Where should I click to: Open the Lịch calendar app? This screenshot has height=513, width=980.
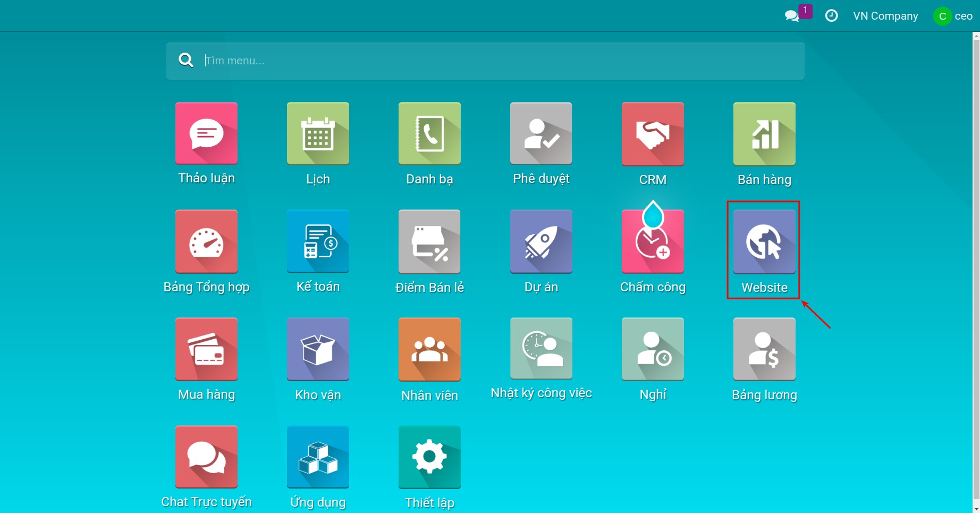coord(318,133)
